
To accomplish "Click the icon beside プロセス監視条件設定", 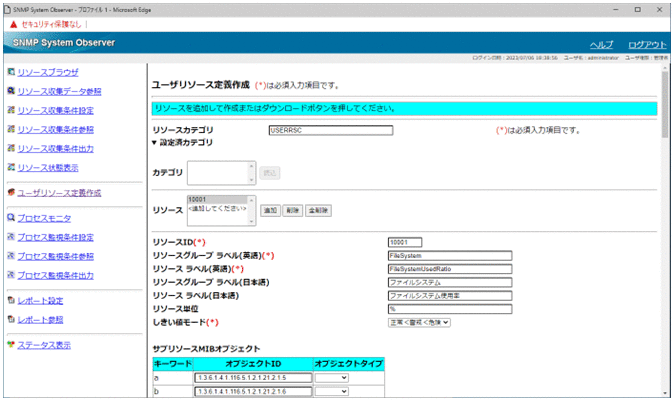I will [x=11, y=237].
